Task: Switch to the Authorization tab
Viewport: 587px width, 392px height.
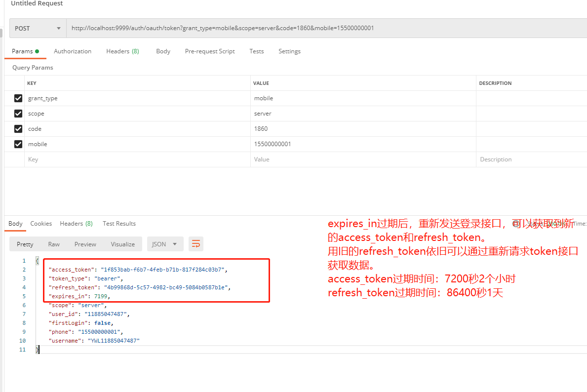Action: 73,51
